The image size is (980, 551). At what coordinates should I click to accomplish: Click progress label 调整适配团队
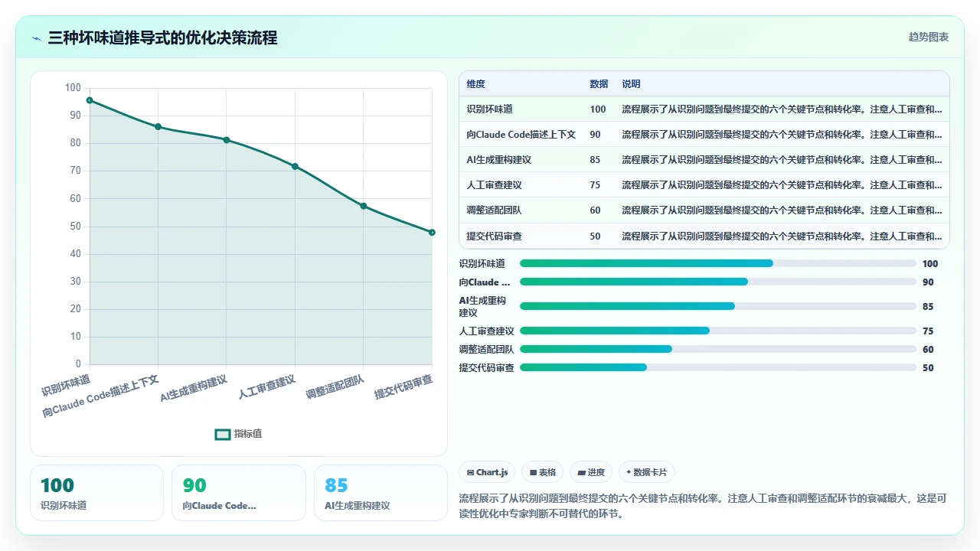(486, 349)
